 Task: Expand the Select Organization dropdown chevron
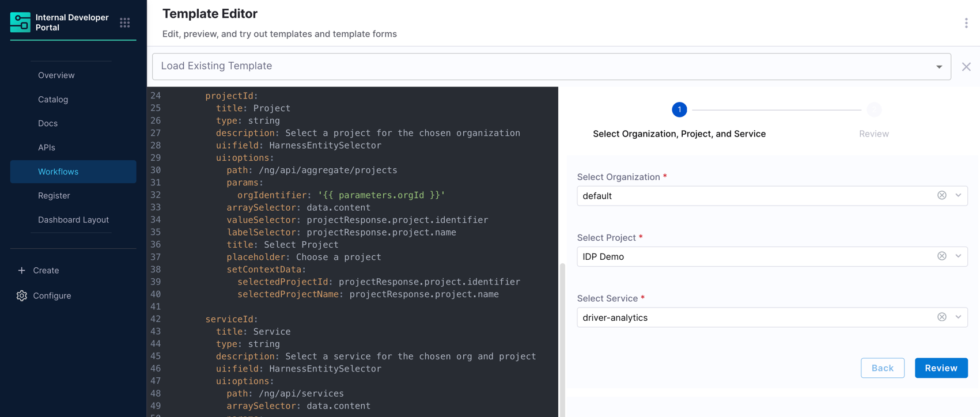(958, 195)
